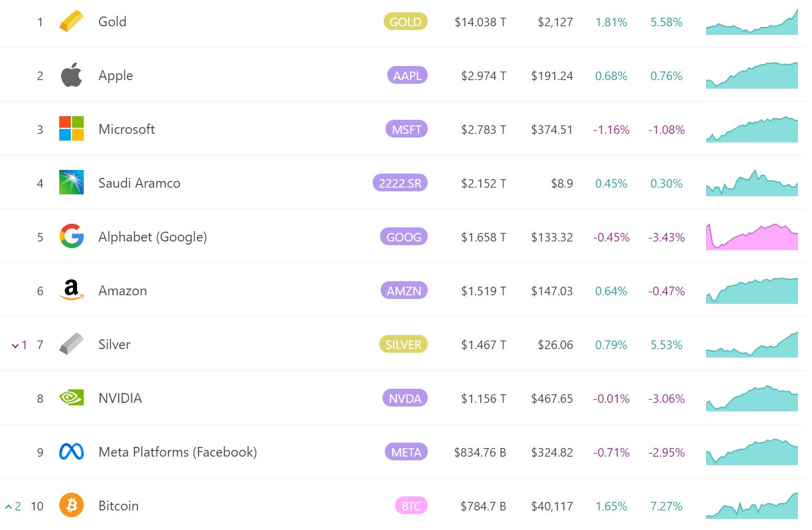Click the Silver bar icon
This screenshot has width=812, height=530.
click(71, 344)
